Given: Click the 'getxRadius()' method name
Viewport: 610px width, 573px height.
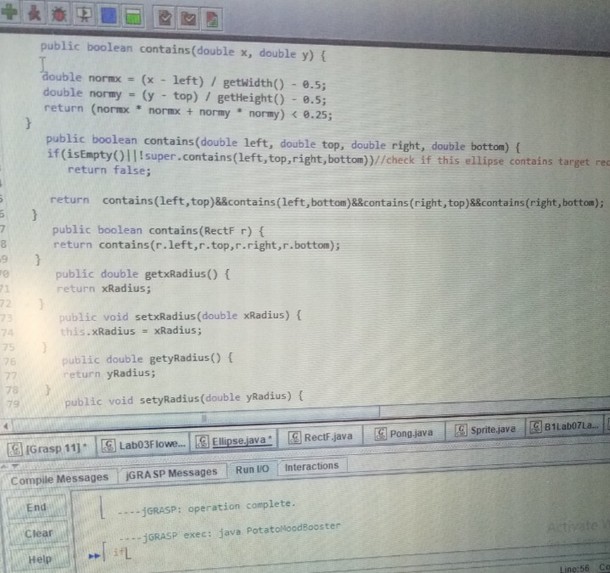Looking at the screenshot, I should point(181,274).
